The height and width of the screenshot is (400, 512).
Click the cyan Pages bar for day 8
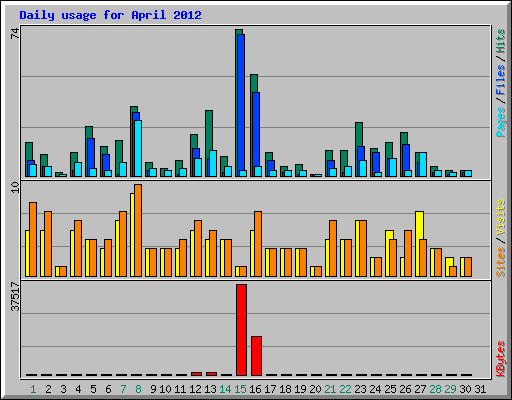[x=138, y=148]
